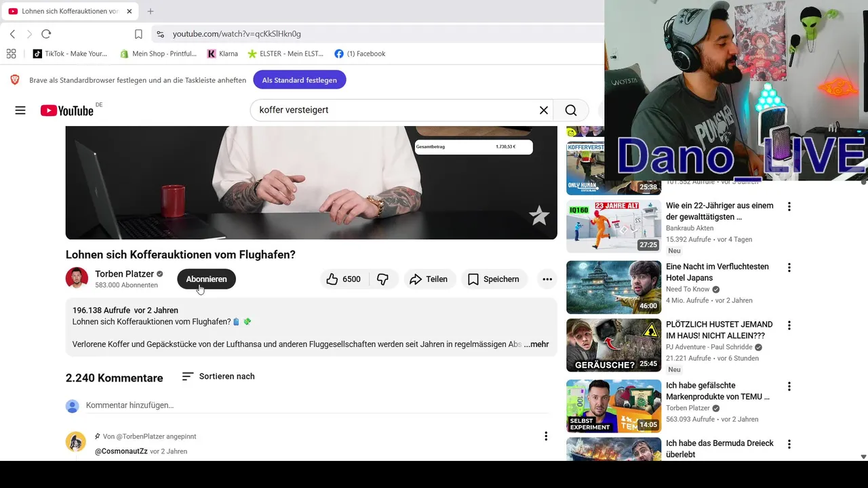Open Klarna bookmark

(x=222, y=54)
